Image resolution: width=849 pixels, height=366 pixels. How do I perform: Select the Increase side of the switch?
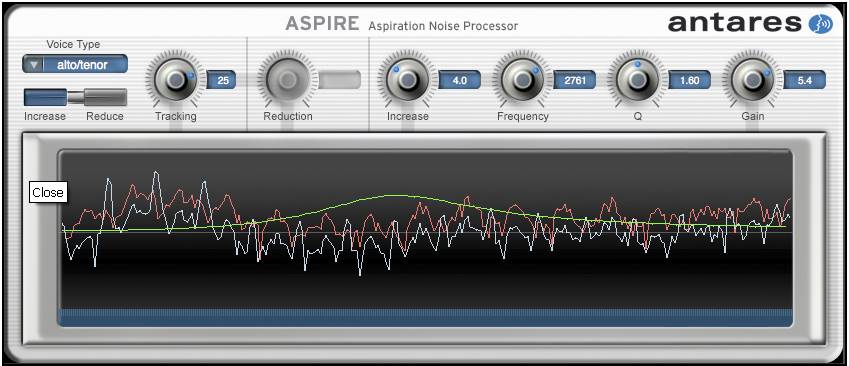(45, 97)
